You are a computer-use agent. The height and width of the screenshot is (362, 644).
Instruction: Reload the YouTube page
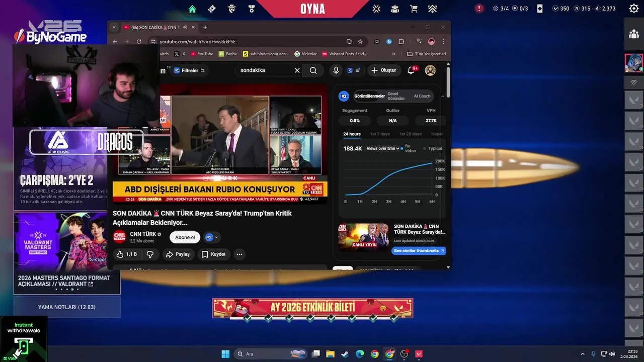139,42
